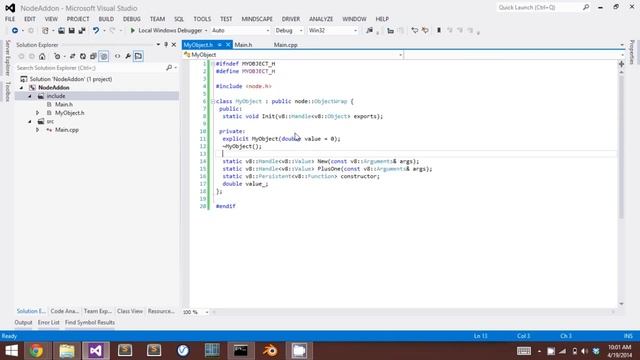Click the View Code icon in Solution Explorer

tap(118, 56)
